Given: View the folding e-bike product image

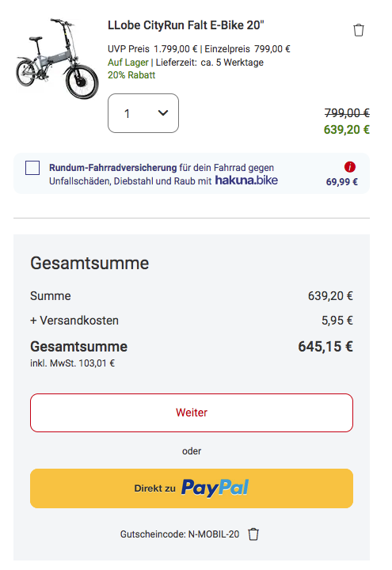Looking at the screenshot, I should [x=58, y=59].
